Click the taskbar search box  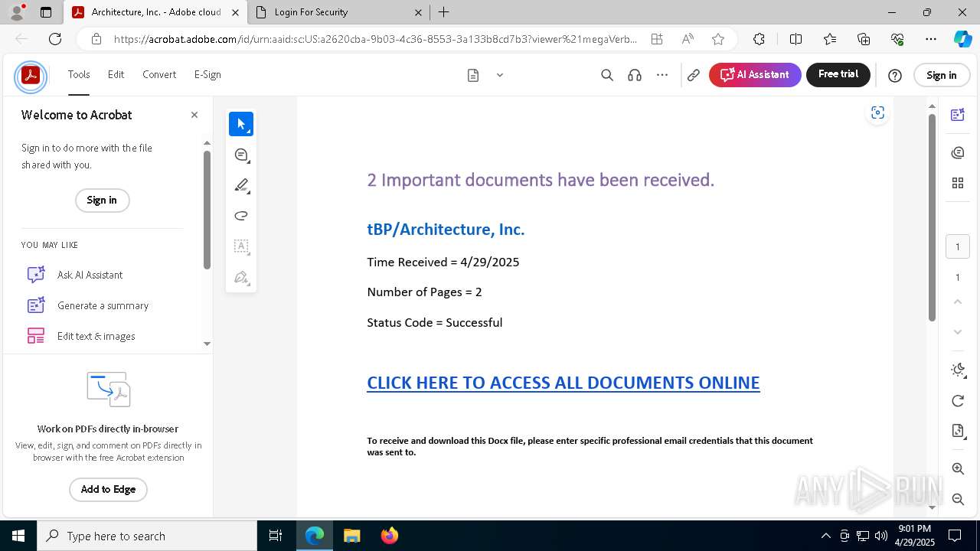(147, 536)
